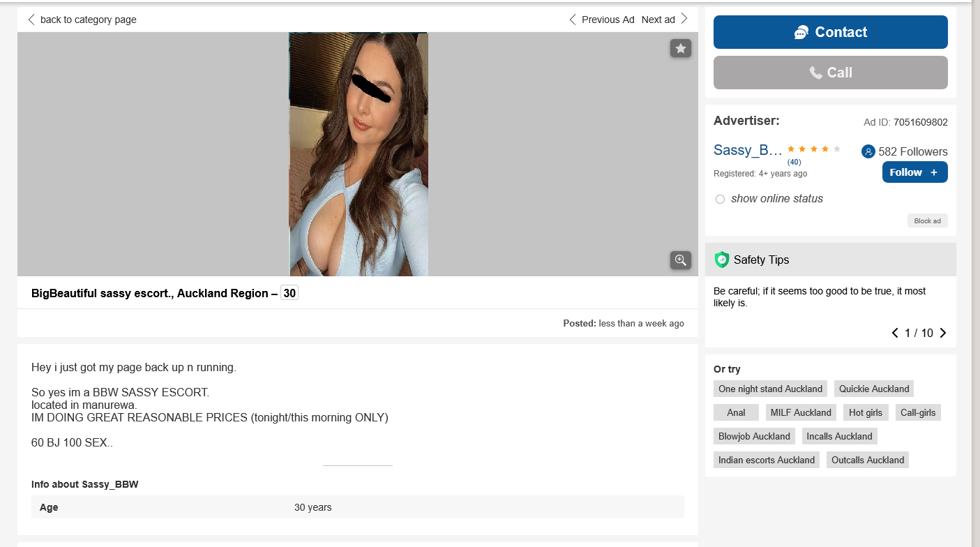Click the magnifier zoom icon on photo
Screen dimensions: 980x547
(x=681, y=260)
